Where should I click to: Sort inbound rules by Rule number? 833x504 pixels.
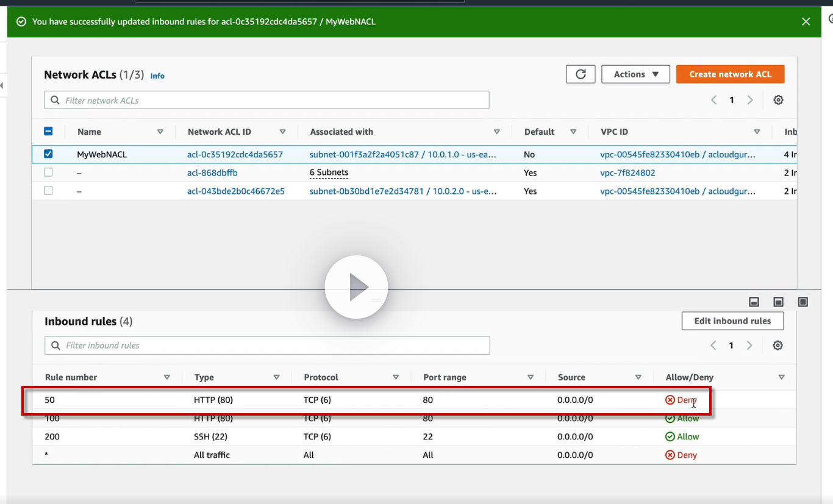pos(166,377)
